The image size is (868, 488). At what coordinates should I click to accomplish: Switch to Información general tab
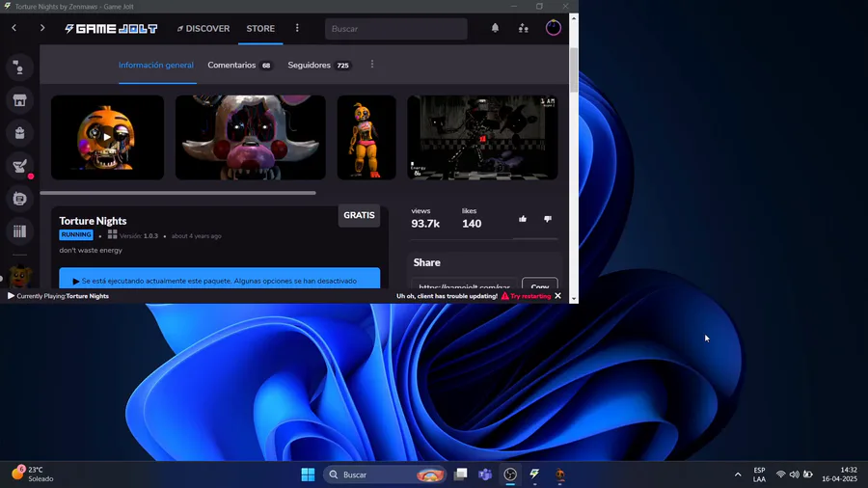pyautogui.click(x=156, y=66)
